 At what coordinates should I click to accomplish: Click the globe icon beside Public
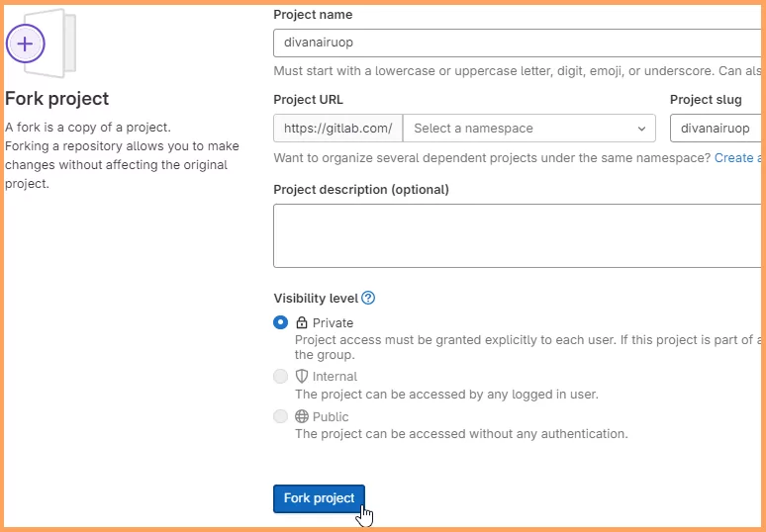click(x=302, y=416)
